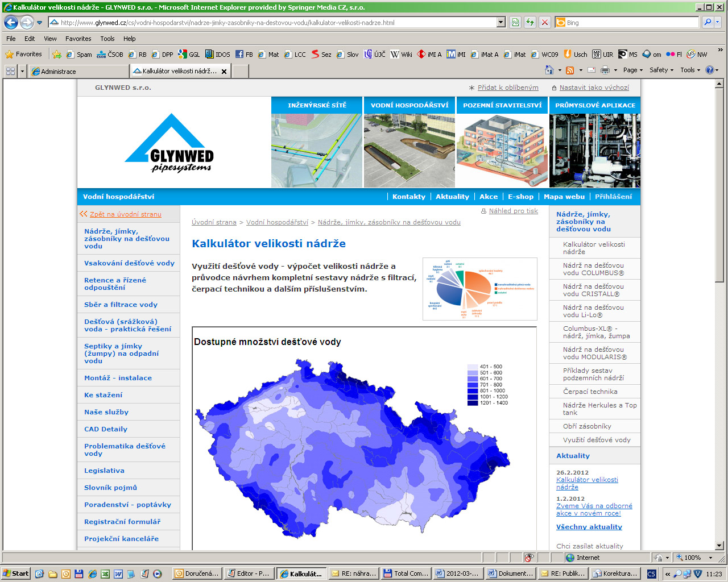Click the E-shop navigation link

[520, 197]
